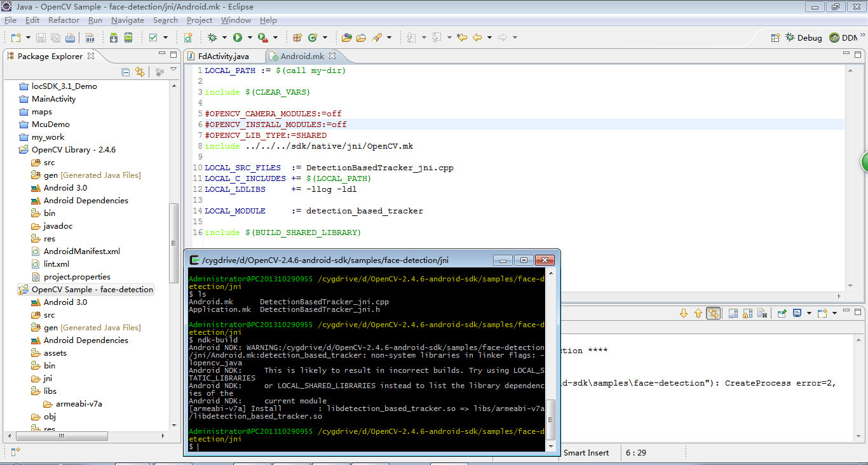Open the Window menu
Screen dimensions: 868x465
tap(236, 20)
